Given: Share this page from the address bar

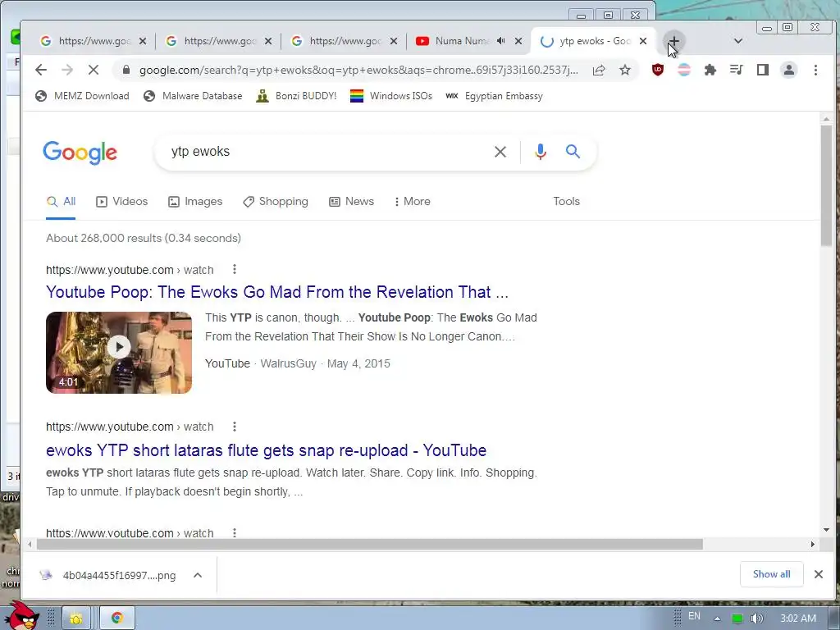Looking at the screenshot, I should click(599, 70).
